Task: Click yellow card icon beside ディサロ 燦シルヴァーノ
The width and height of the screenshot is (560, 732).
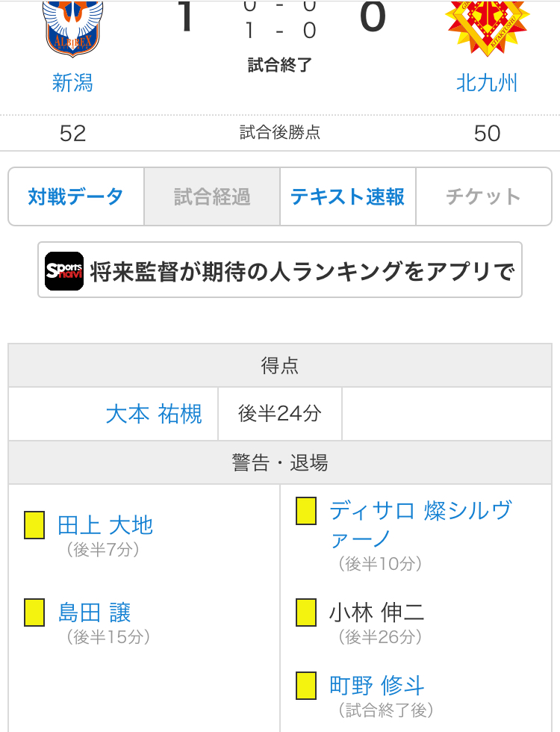Action: [306, 511]
